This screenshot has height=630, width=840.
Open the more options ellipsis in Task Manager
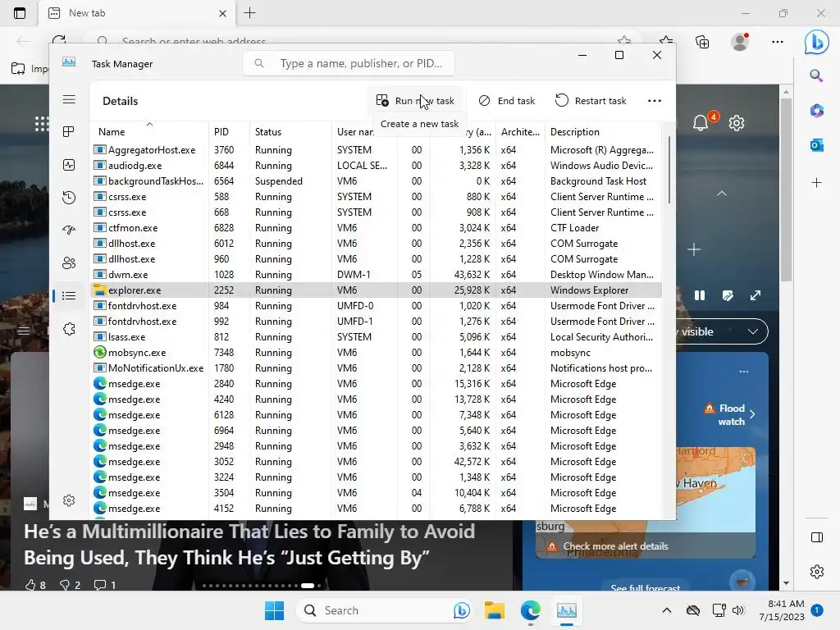coord(654,101)
